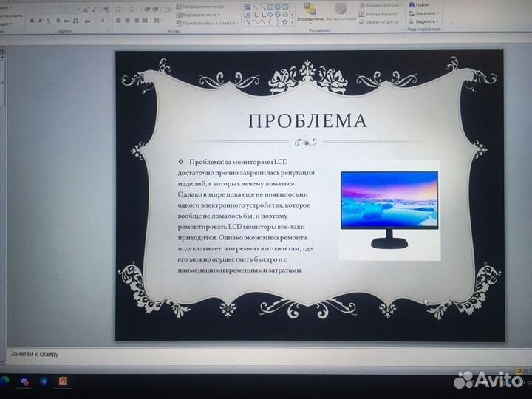The image size is (532, 399).
Task: Open Упорядочить arrange menu
Action: pos(310,13)
